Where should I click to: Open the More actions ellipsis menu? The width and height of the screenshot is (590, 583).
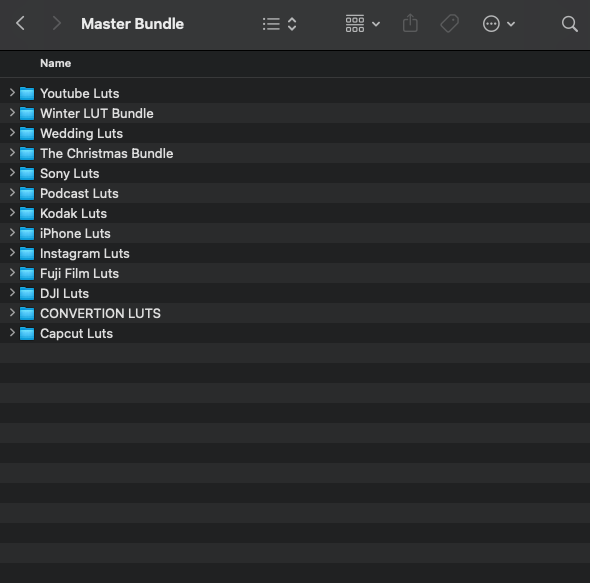(x=499, y=24)
